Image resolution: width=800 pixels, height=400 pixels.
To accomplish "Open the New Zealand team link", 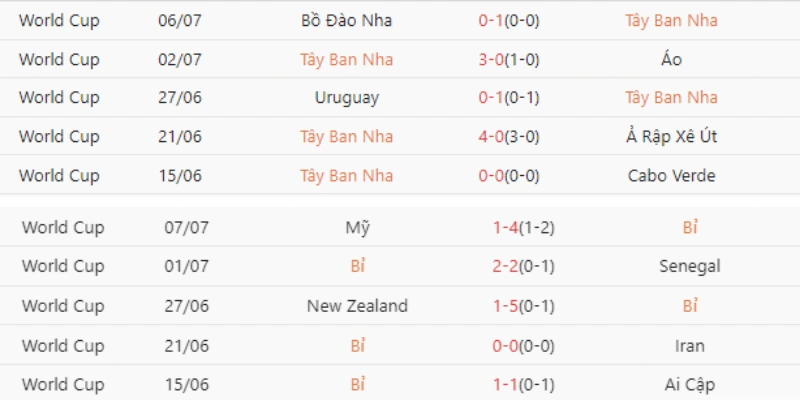I will (358, 306).
